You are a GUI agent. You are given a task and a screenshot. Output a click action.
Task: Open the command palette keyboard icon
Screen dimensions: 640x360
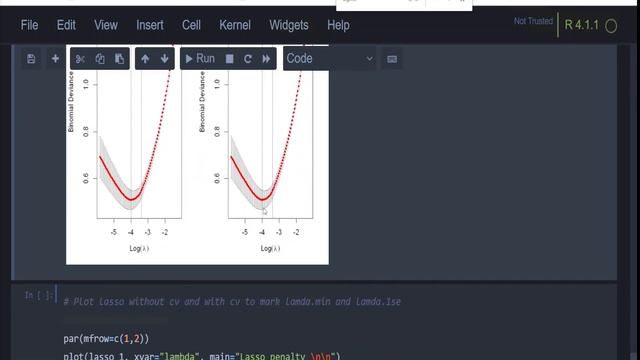[392, 59]
